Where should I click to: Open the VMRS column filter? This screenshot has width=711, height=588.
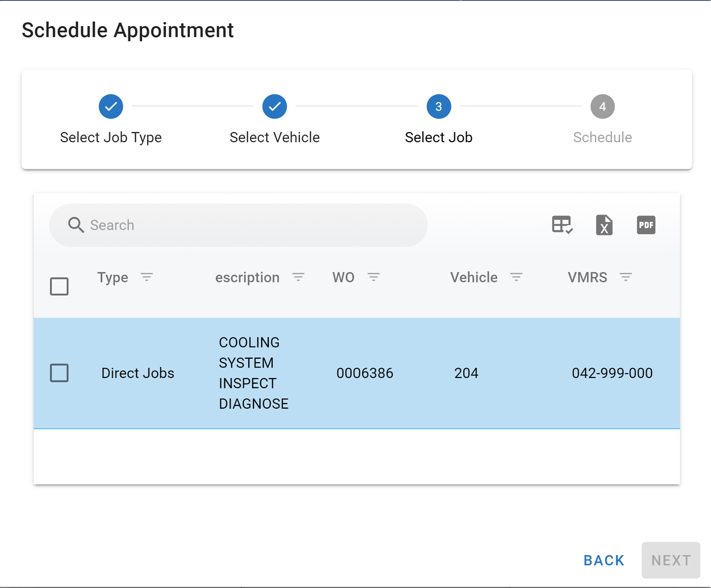click(x=626, y=277)
